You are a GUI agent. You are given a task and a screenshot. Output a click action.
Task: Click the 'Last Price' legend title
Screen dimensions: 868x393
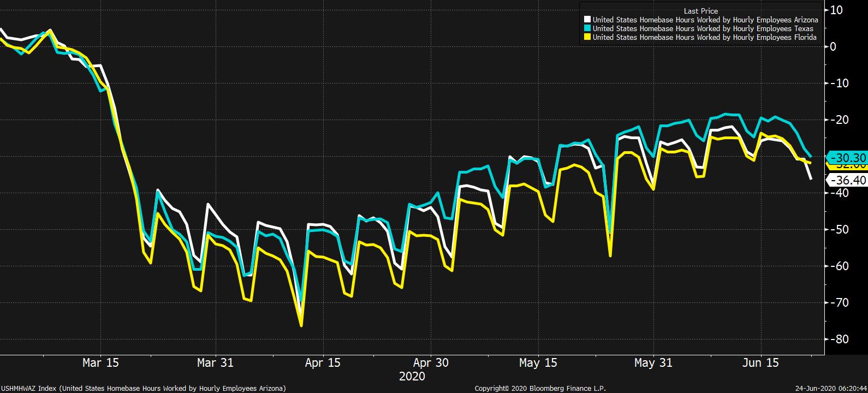pyautogui.click(x=700, y=11)
